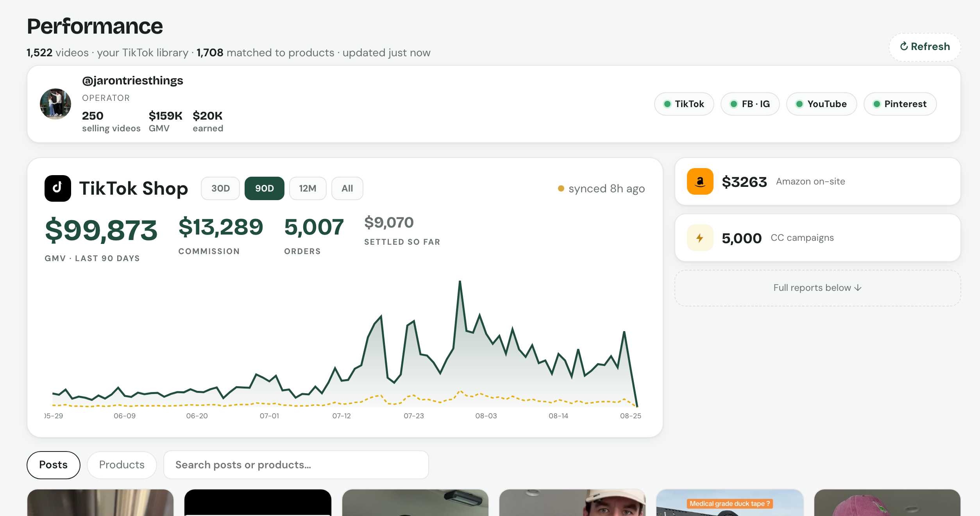Select the Pinterest platform pill

[900, 104]
